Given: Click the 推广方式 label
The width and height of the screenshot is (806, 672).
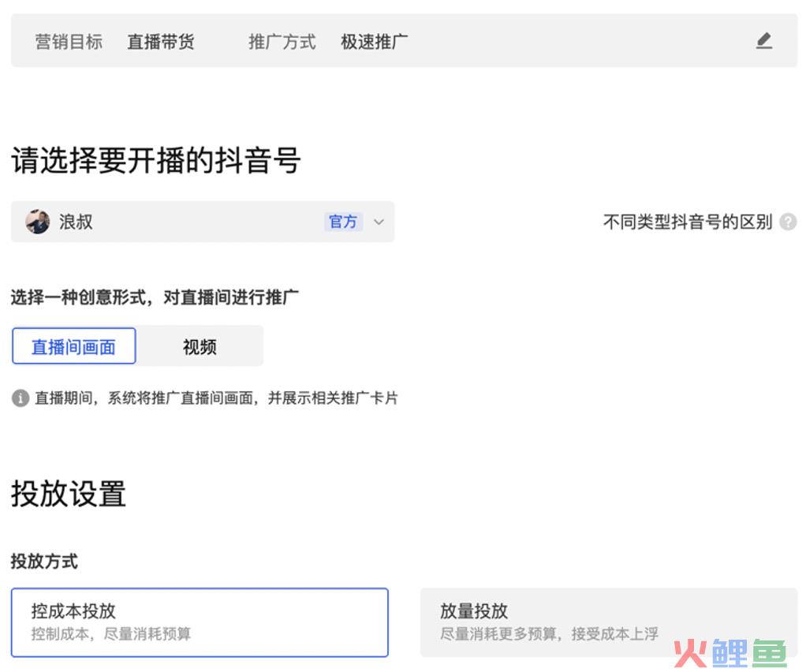Looking at the screenshot, I should tap(282, 42).
